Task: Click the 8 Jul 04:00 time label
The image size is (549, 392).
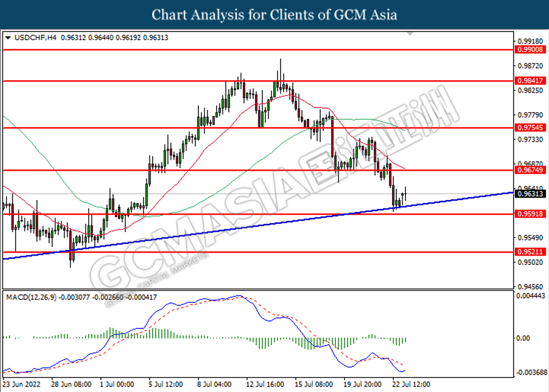Action: point(214,384)
